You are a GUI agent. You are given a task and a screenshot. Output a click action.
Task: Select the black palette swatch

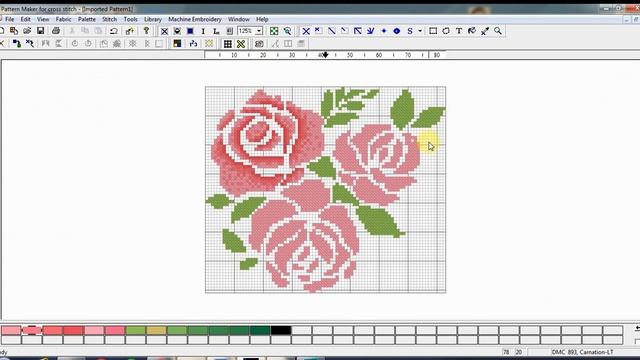pyautogui.click(x=281, y=330)
